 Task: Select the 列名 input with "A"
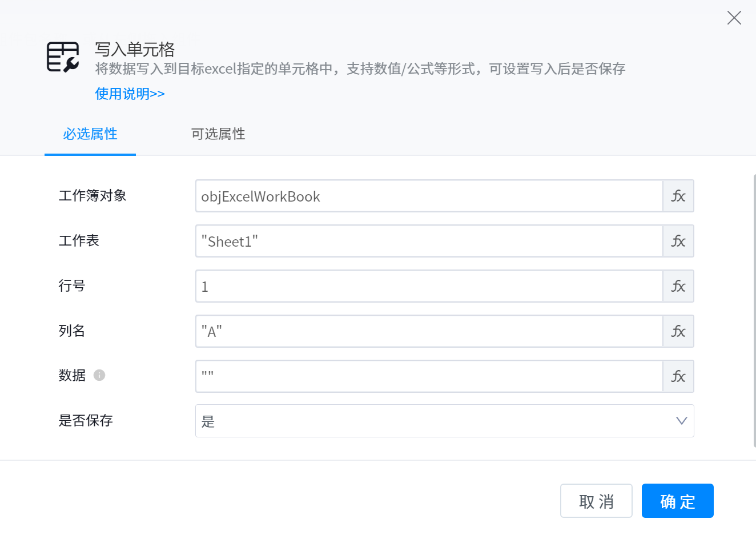[428, 331]
